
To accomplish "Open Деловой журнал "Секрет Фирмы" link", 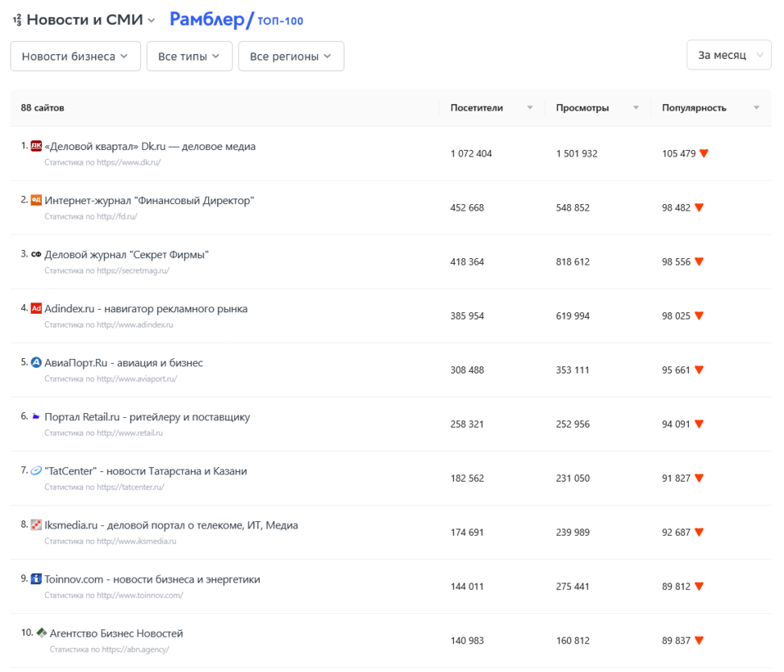I will [126, 255].
